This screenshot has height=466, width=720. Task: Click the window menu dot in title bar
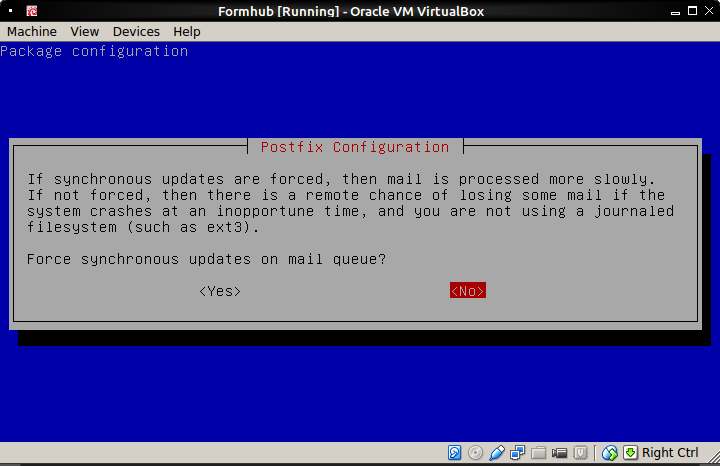[10, 11]
